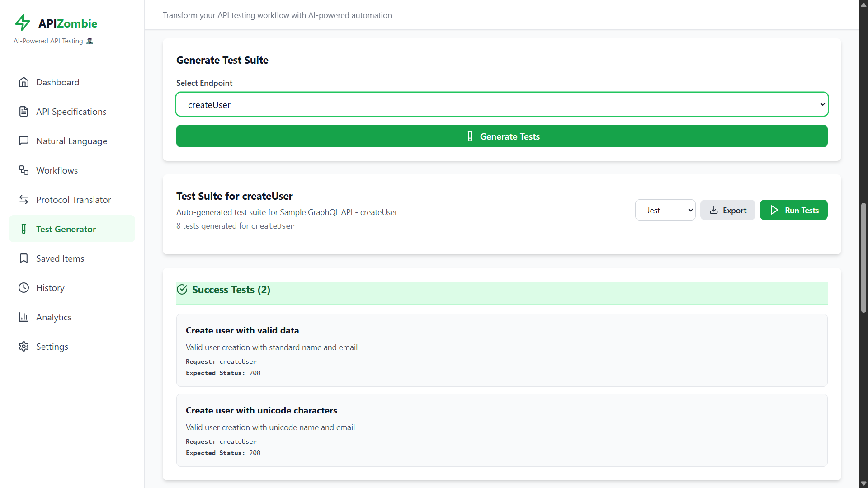Open the Test Generator menu item
This screenshot has width=868, height=488.
(66, 229)
